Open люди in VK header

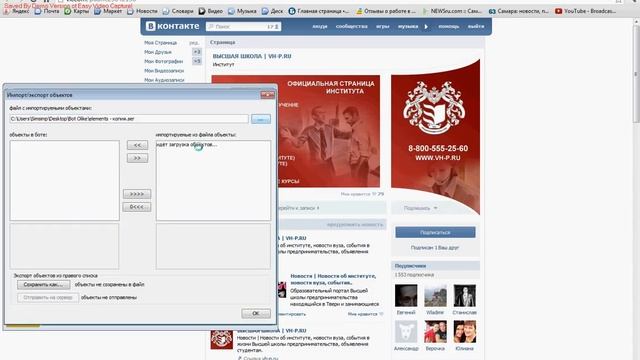point(320,27)
